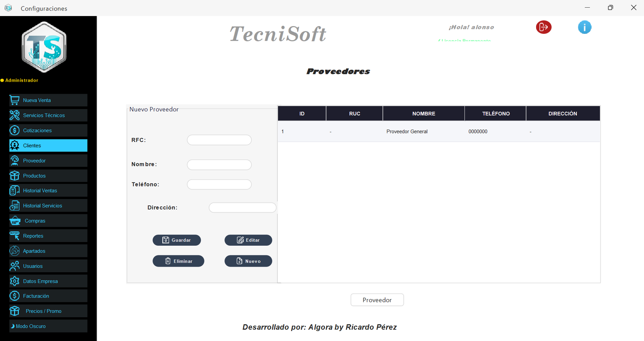Focus the Teléfono input field
Screen dimensions: 644x341
(x=219, y=185)
